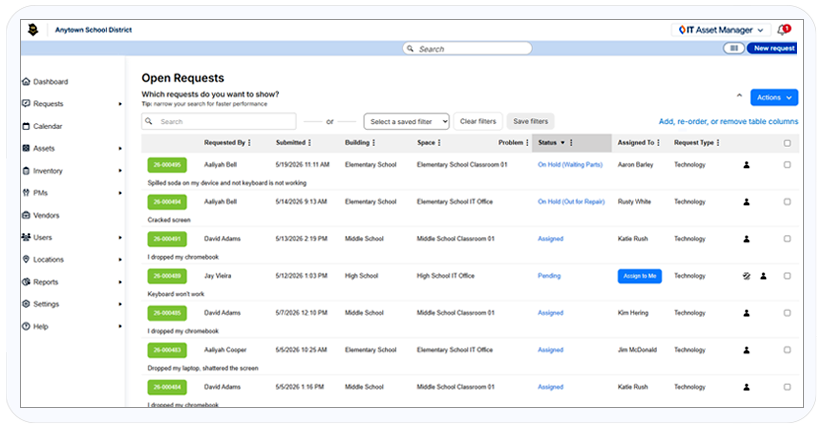Click the Locations pin icon in the sidebar
Image resolution: width=824 pixels, height=431 pixels.
pos(26,259)
